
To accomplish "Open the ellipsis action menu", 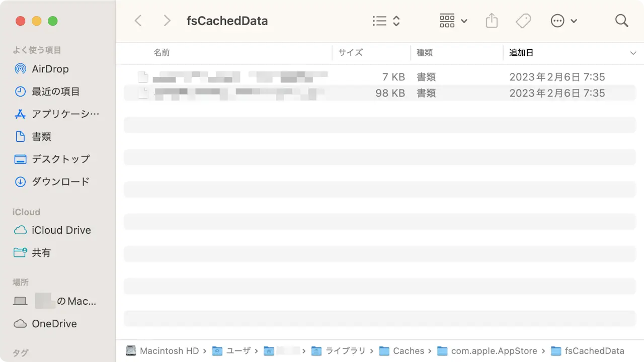I will [x=563, y=21].
